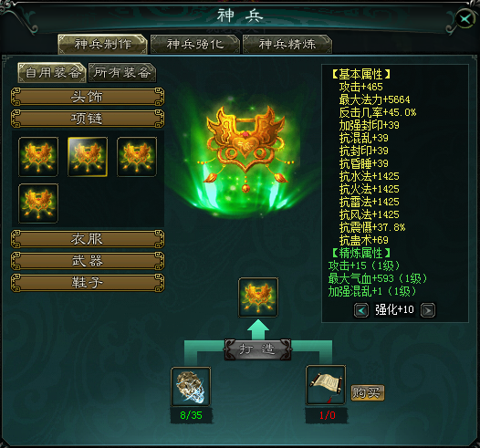Decrease 强化 level with left arrow
This screenshot has width=480, height=448.
tap(361, 310)
